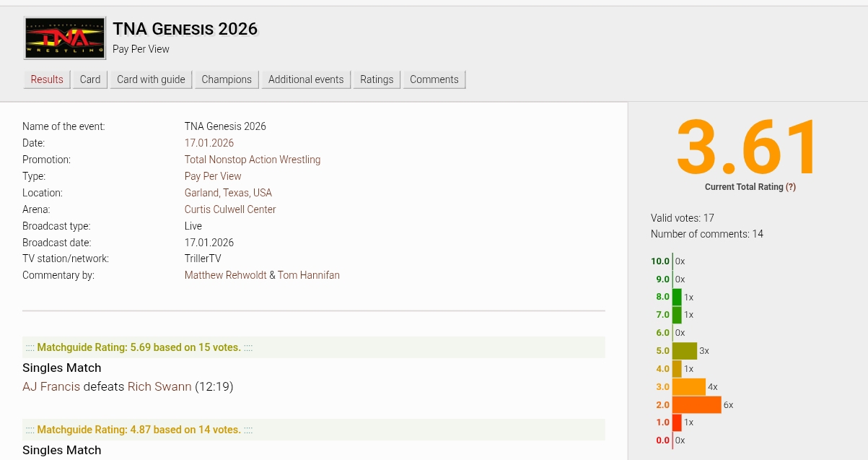Image resolution: width=868 pixels, height=460 pixels.
Task: Click the 3.61 total rating number
Action: pyautogui.click(x=748, y=147)
